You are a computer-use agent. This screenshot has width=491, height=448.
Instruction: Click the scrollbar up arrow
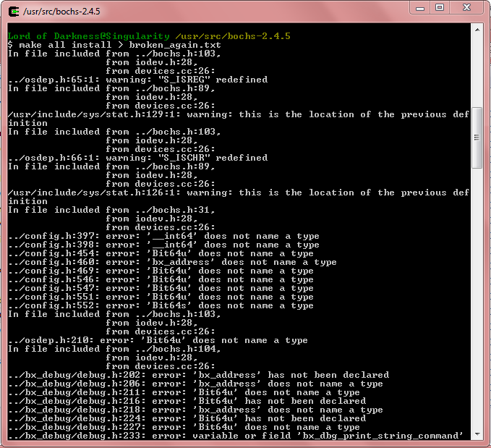[x=477, y=30]
